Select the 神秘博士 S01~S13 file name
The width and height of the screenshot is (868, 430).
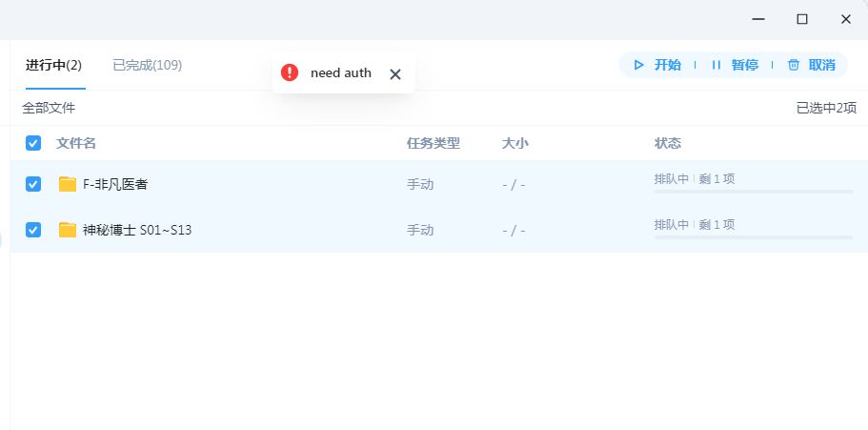tap(137, 230)
